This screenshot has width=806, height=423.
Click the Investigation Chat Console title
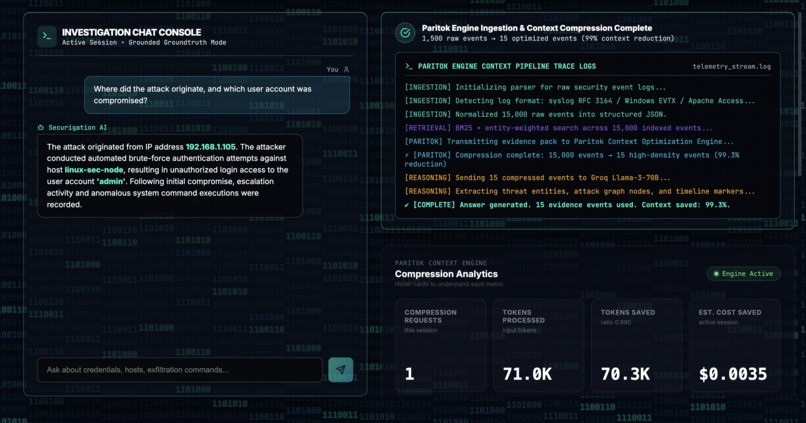tap(132, 32)
